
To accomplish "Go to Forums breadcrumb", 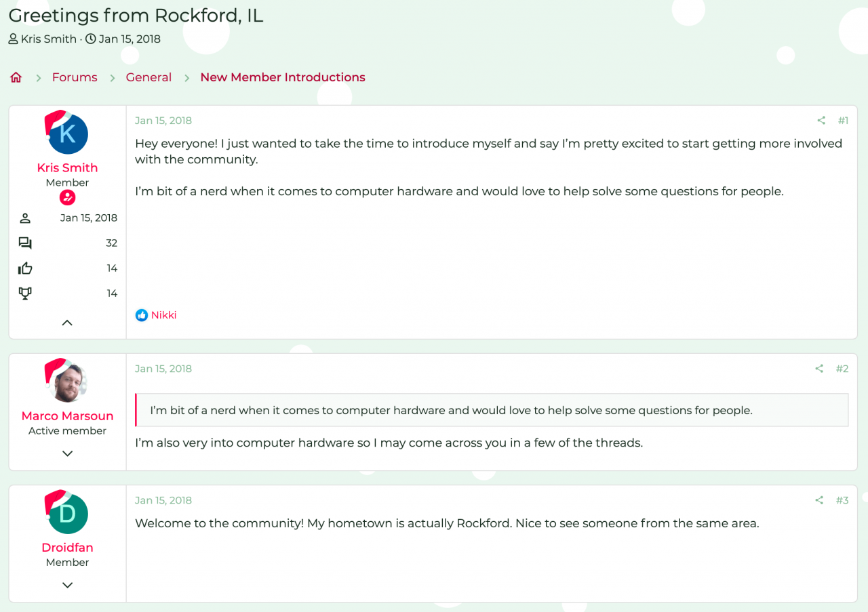I will [75, 77].
